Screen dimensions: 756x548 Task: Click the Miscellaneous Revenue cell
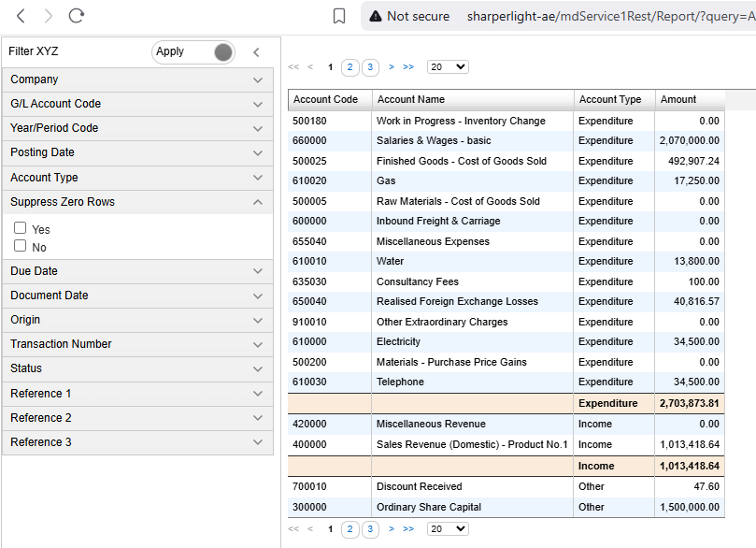pos(473,424)
